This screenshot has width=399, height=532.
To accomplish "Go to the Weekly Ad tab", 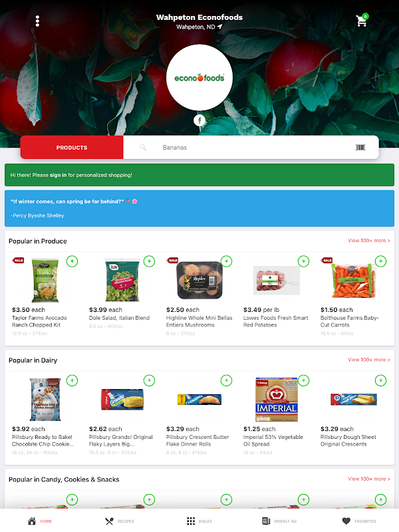I will click(x=279, y=521).
